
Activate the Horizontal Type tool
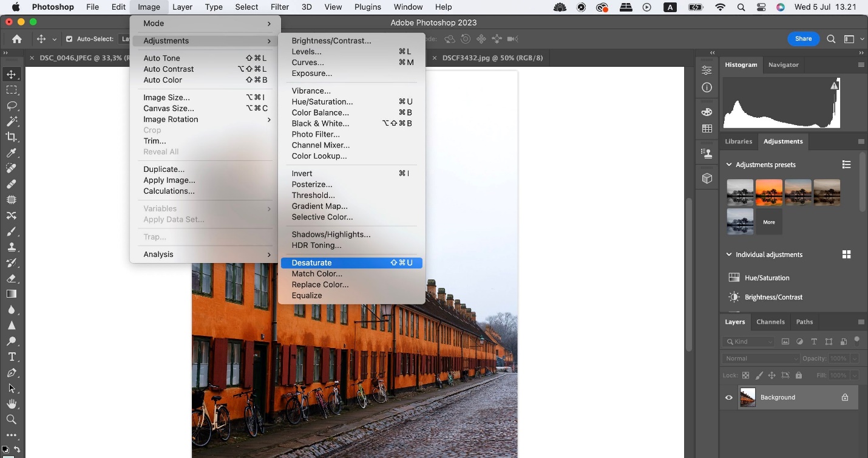(12, 357)
